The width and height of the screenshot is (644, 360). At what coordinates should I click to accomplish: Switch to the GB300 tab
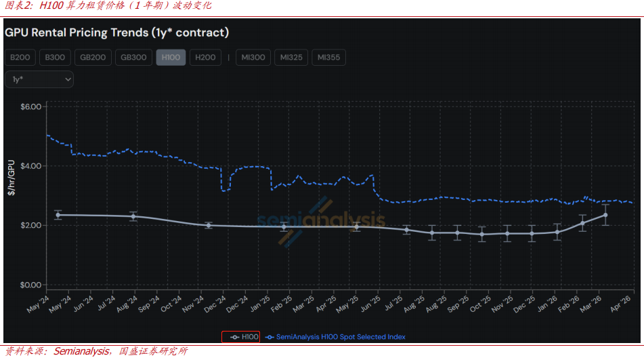coord(133,58)
